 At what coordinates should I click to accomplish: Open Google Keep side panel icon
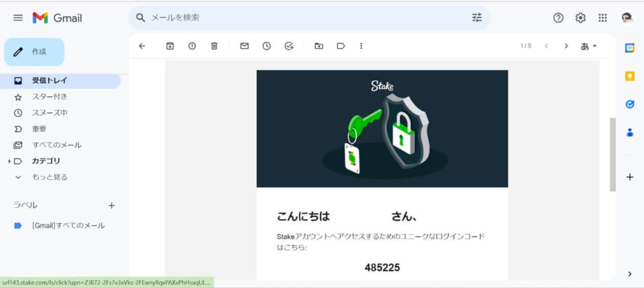tap(630, 76)
